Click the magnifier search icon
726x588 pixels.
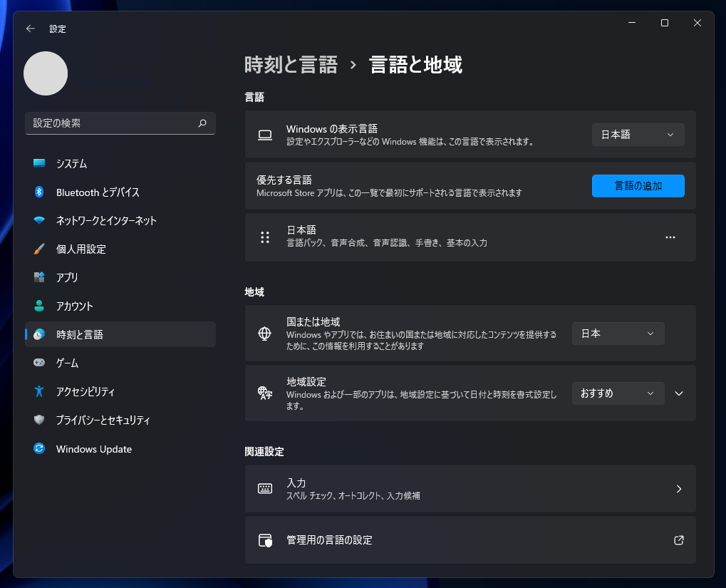coord(202,123)
